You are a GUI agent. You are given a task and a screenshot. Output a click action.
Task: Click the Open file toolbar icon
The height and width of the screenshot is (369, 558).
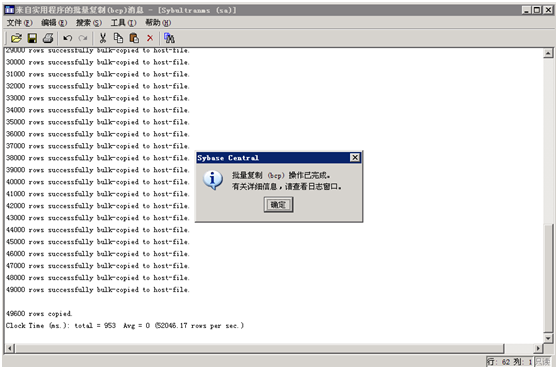16,38
